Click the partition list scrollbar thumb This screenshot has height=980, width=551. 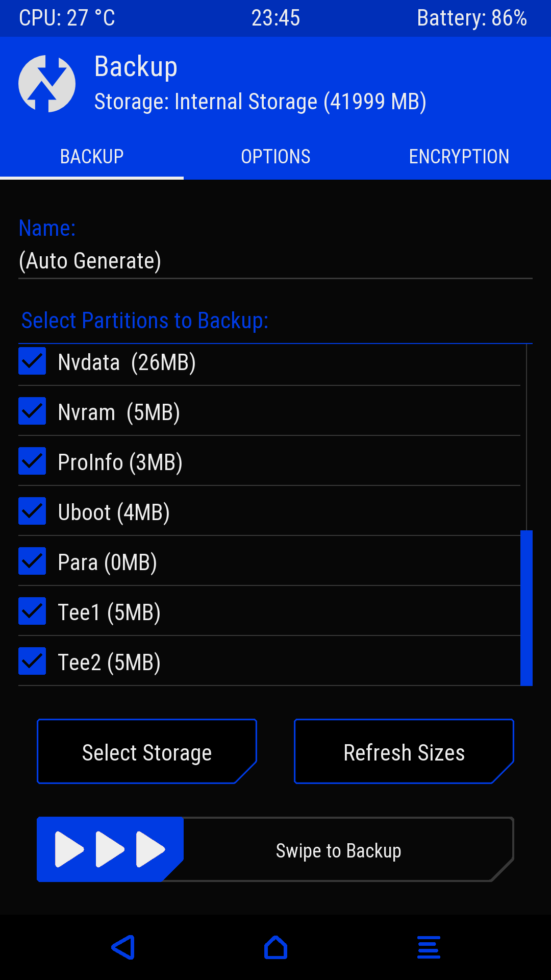click(x=526, y=607)
